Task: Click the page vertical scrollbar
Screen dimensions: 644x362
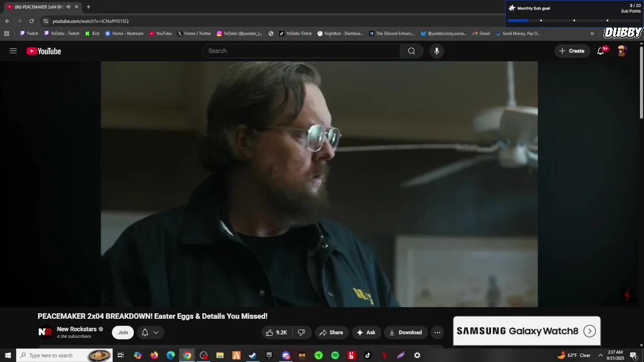Action: [641, 83]
